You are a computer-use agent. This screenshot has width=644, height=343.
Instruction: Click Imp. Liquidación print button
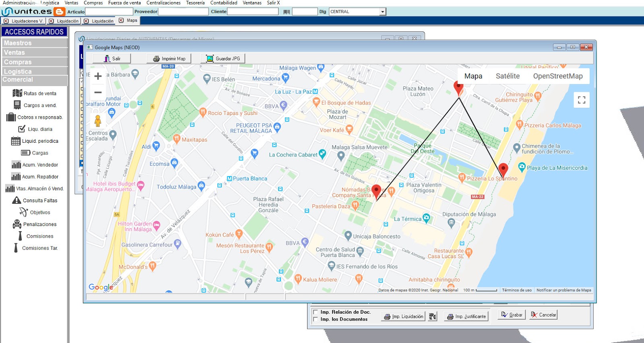point(403,316)
